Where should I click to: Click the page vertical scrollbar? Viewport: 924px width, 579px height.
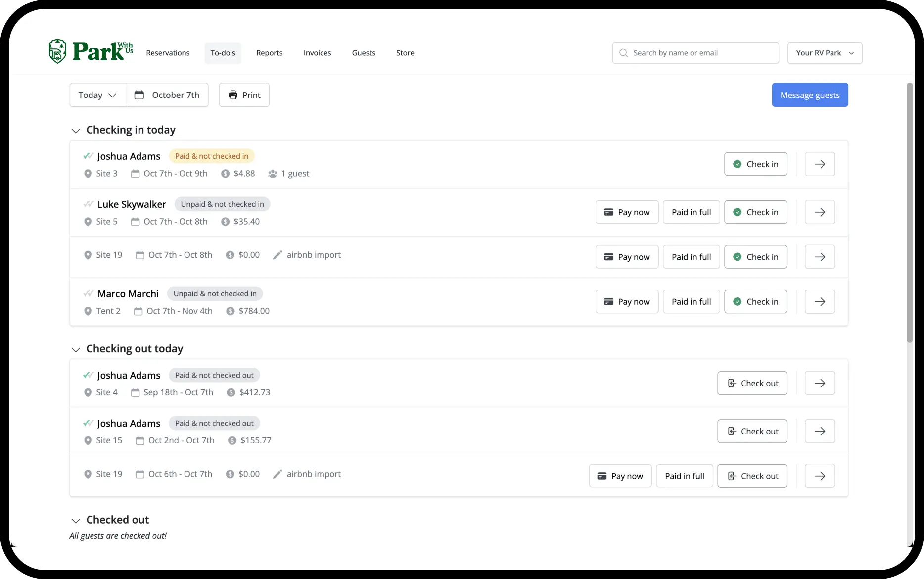909,213
